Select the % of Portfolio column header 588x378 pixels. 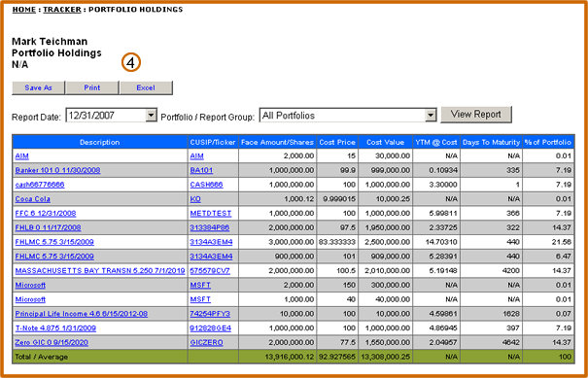[x=548, y=142]
